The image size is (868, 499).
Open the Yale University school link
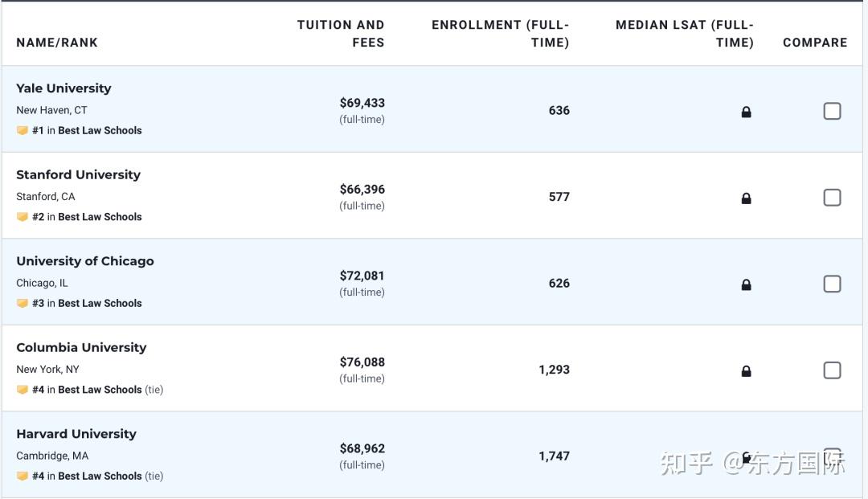63,88
